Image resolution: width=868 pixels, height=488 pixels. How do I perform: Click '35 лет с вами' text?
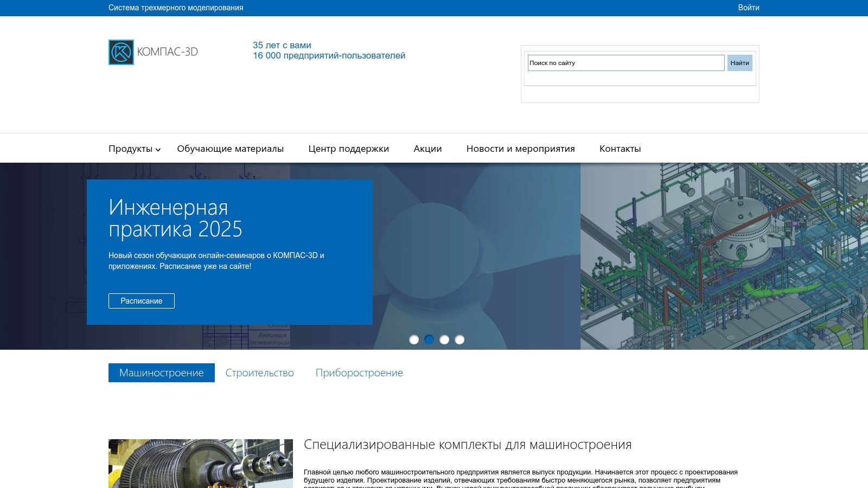point(282,45)
